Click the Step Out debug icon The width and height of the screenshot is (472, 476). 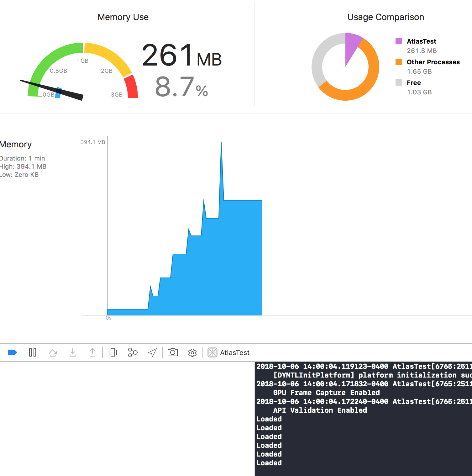tap(92, 353)
